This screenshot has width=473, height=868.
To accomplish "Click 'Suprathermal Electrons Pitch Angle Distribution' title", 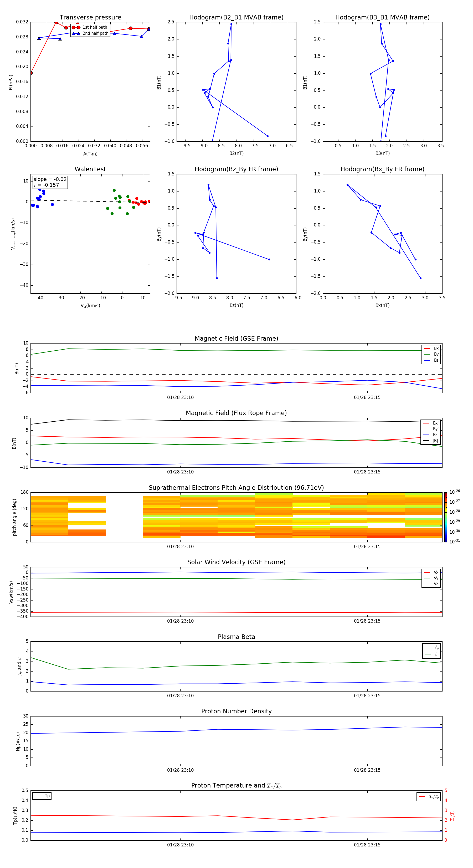I will [236, 488].
